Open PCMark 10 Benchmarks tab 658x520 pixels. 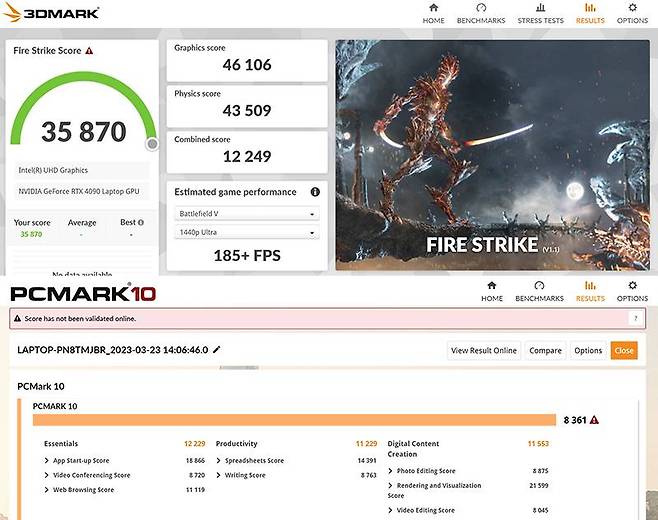point(539,292)
